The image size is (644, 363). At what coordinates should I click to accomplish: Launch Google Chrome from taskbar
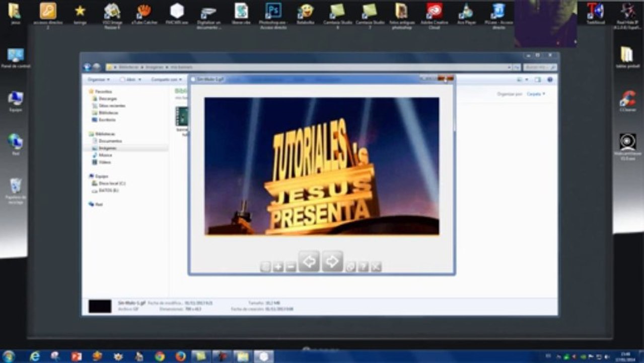[160, 356]
